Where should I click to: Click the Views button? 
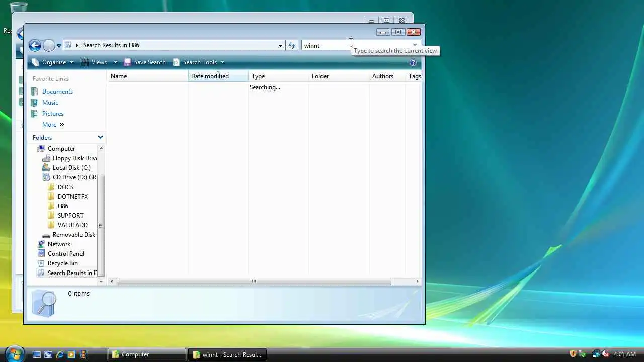pos(95,62)
